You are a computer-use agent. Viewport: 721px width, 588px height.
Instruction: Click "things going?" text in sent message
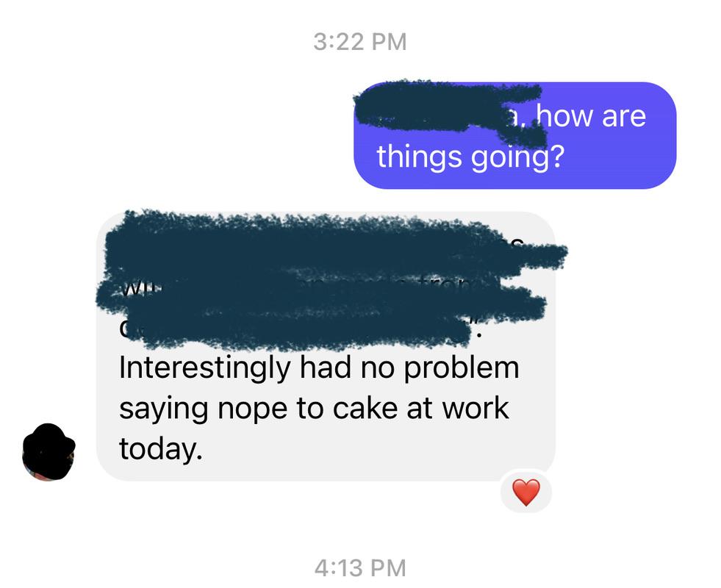point(470,157)
